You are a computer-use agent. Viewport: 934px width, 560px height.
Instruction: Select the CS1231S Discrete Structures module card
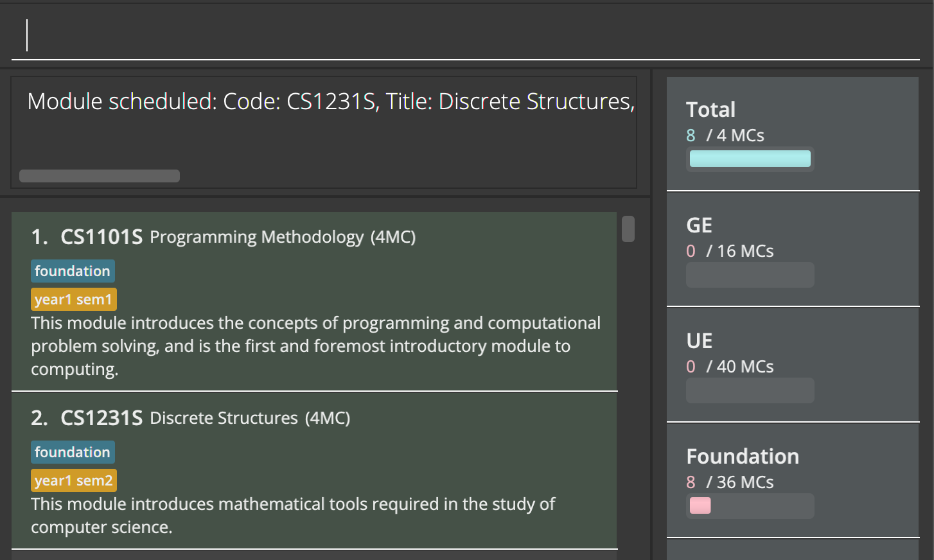(314, 470)
